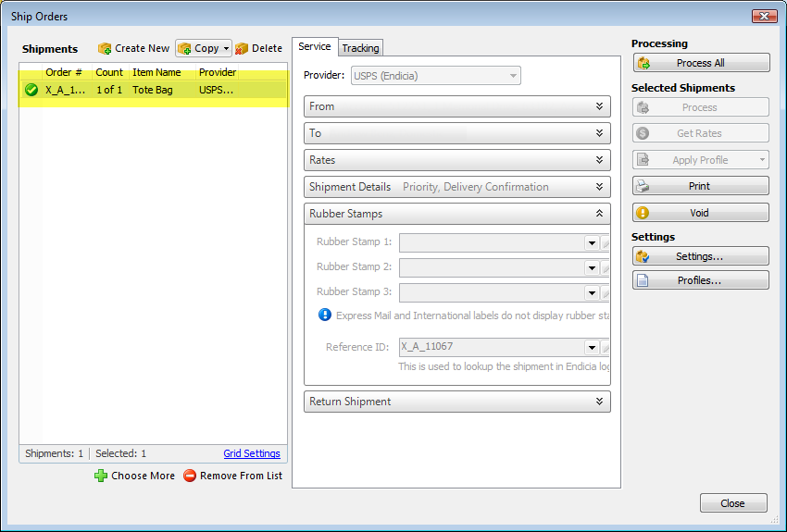Screen dimensions: 787x532
Task: Open the Copy dropdown arrow
Action: pos(227,48)
